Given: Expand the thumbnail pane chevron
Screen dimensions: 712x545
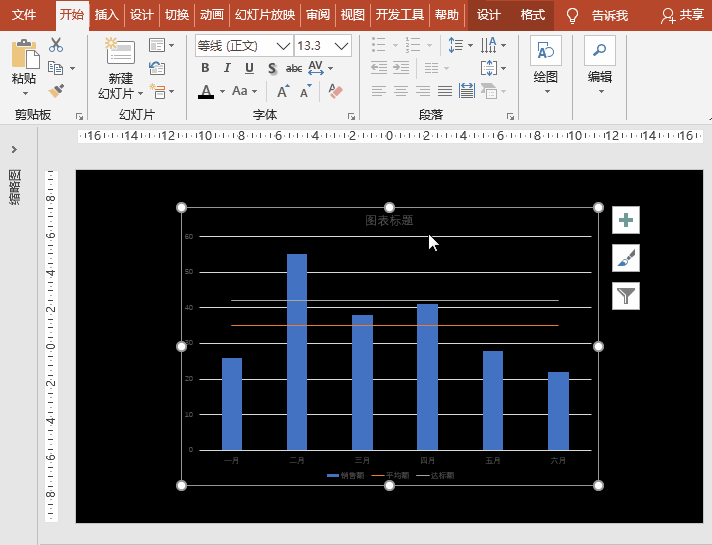Looking at the screenshot, I should pos(15,149).
